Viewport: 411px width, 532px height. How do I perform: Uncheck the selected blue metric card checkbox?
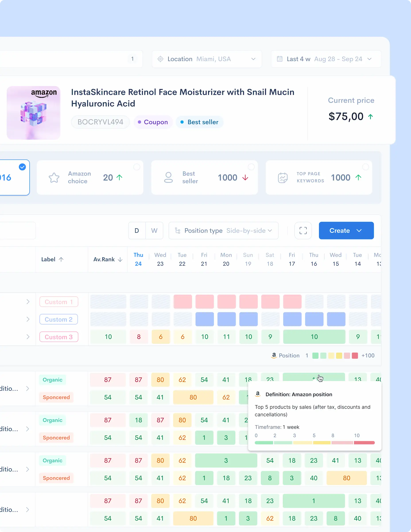(x=22, y=167)
